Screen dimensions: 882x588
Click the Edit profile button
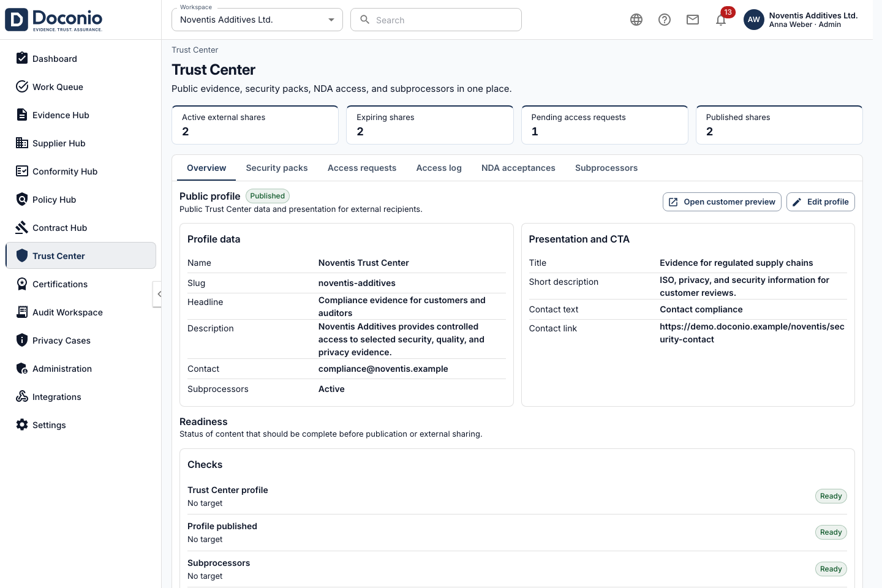tap(821, 202)
